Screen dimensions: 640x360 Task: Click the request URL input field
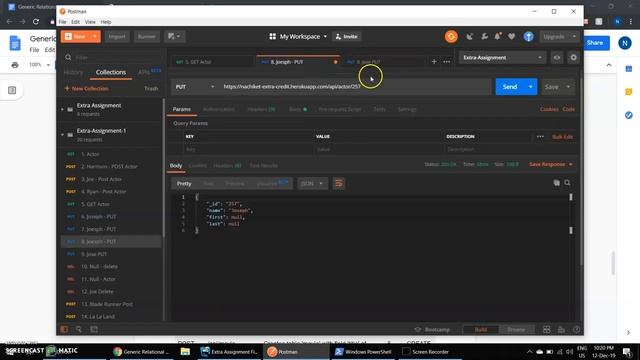click(x=355, y=87)
